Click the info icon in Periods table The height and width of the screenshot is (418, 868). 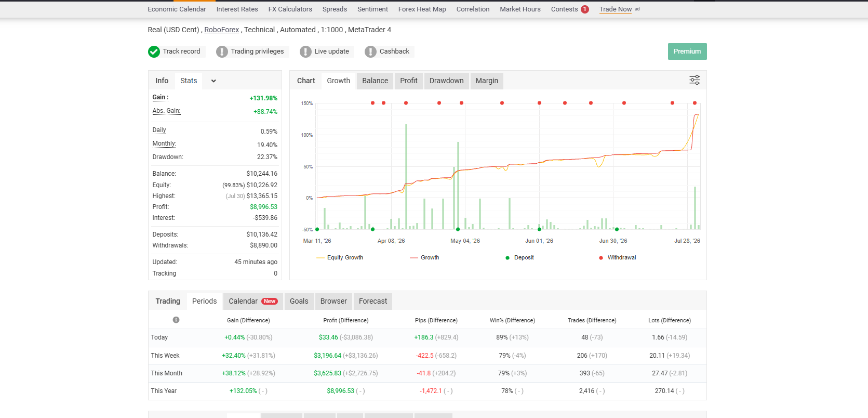176,320
